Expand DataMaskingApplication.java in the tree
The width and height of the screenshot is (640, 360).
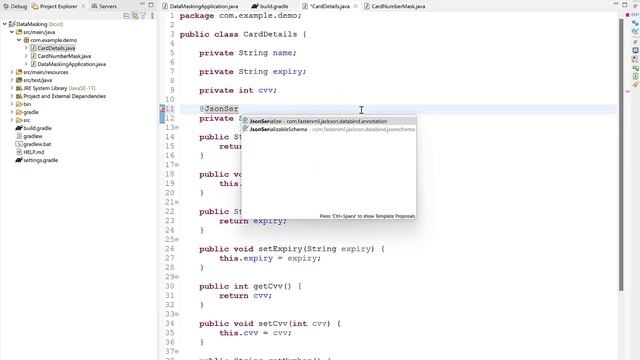pyautogui.click(x=26, y=64)
